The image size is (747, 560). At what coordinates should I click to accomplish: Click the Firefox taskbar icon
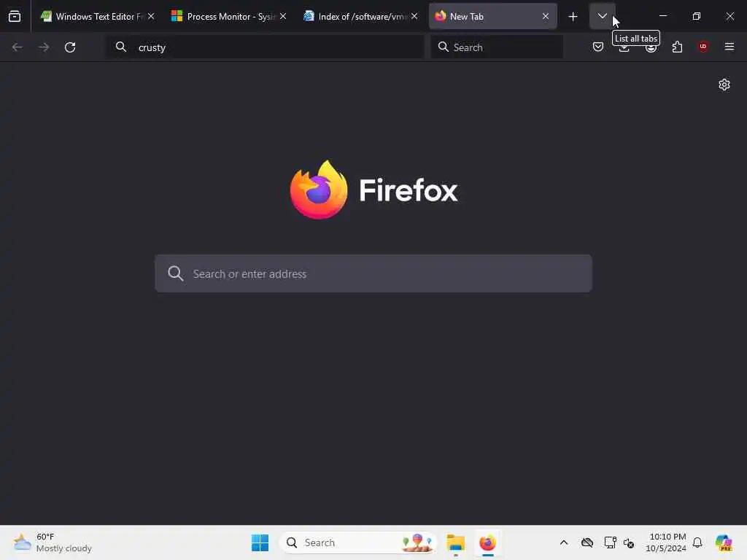click(487, 542)
